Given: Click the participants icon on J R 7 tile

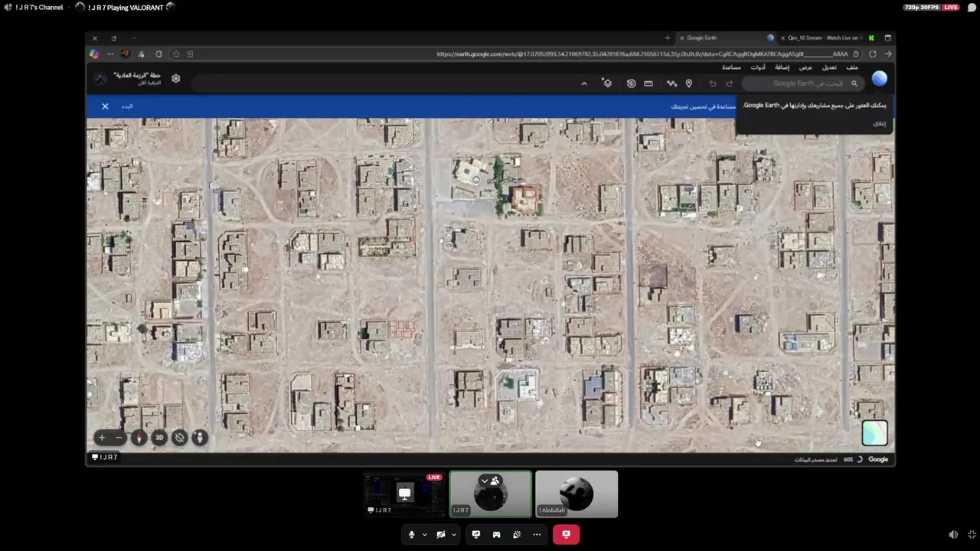Looking at the screenshot, I should click(x=495, y=481).
